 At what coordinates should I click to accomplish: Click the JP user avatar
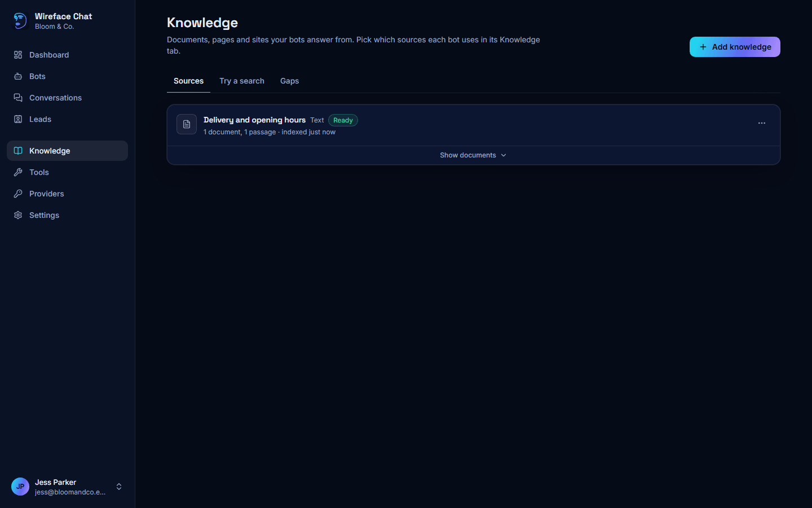coord(20,487)
